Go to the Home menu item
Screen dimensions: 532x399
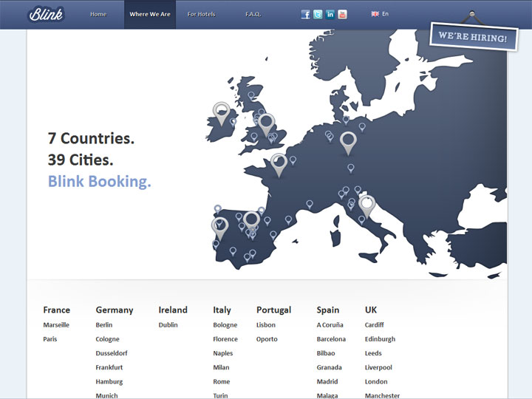tap(98, 14)
